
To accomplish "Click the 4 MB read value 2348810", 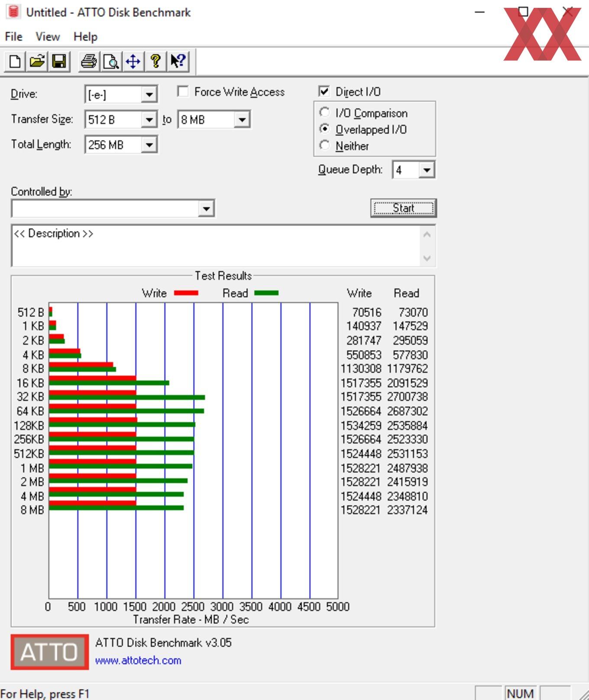I will click(x=408, y=496).
